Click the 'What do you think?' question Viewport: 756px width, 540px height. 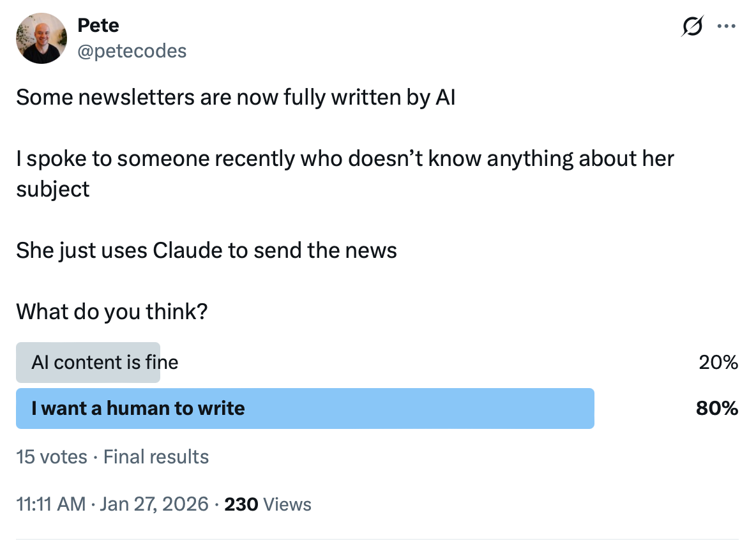tap(112, 311)
